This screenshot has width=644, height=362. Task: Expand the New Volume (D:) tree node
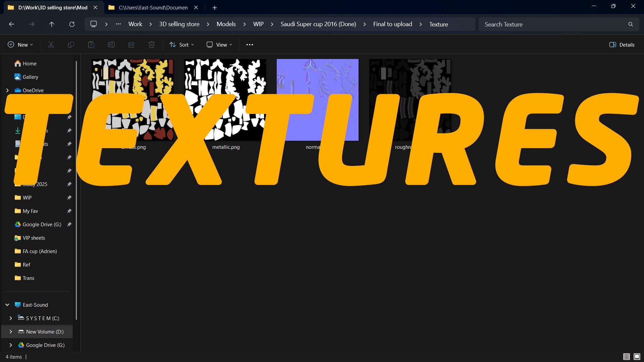pos(11,331)
